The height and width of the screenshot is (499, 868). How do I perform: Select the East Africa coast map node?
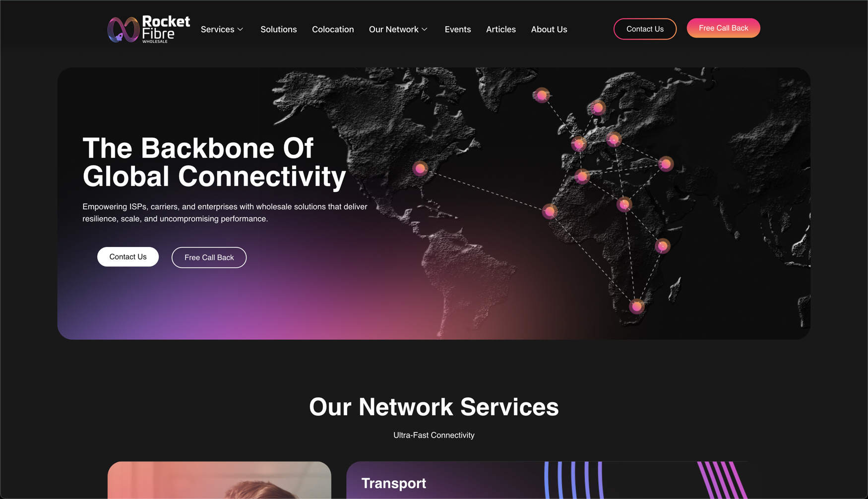663,246
